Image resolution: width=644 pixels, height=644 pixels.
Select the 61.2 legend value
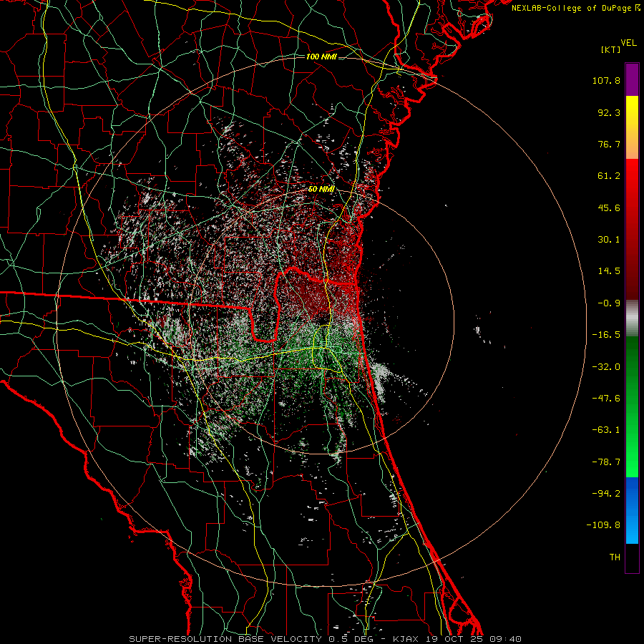pyautogui.click(x=609, y=176)
